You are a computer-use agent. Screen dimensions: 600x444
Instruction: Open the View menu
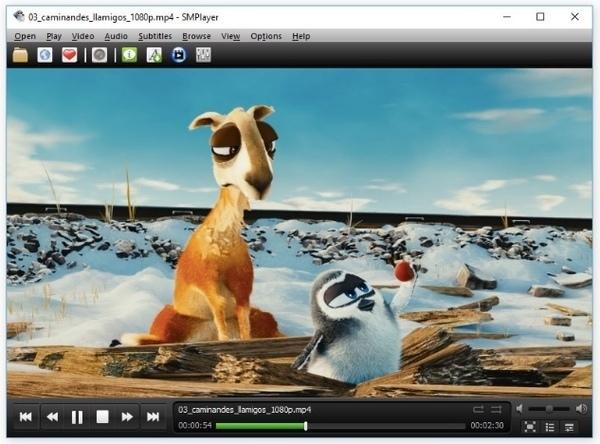click(230, 36)
